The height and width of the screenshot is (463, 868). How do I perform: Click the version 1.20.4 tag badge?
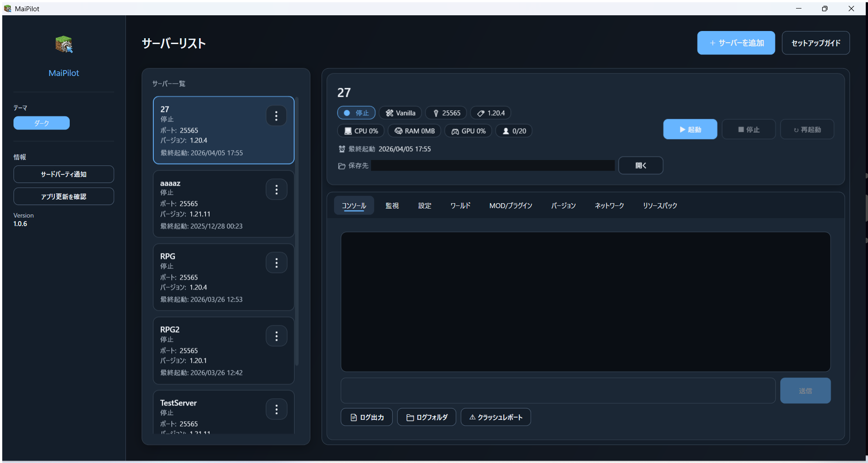click(491, 113)
